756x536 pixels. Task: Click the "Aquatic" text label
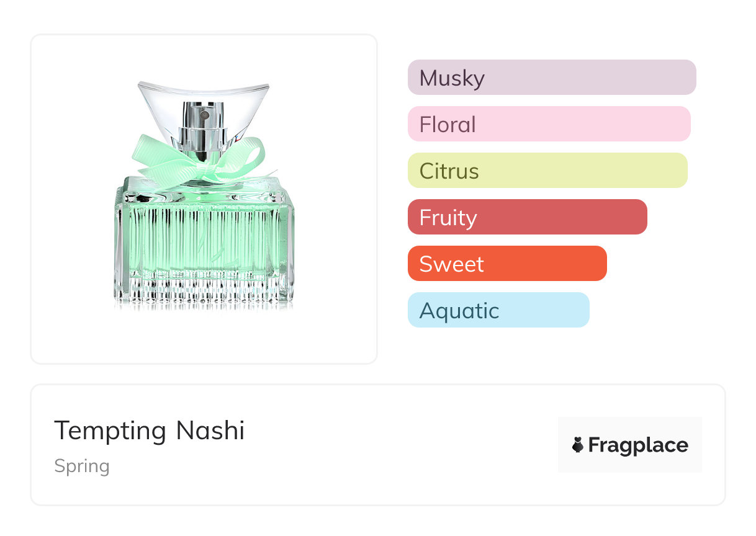459,311
